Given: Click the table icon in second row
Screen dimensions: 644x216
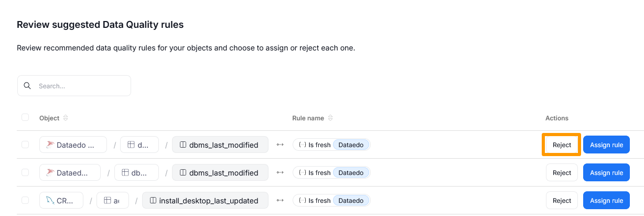Looking at the screenshot, I should [125, 172].
